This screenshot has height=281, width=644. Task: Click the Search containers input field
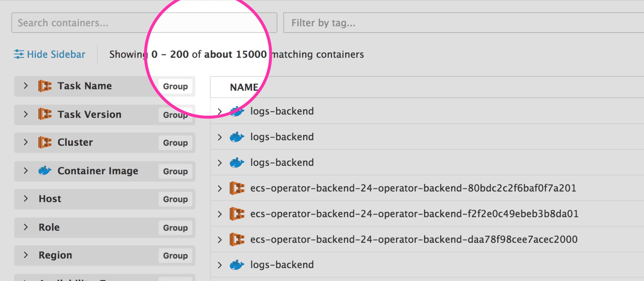[117, 23]
